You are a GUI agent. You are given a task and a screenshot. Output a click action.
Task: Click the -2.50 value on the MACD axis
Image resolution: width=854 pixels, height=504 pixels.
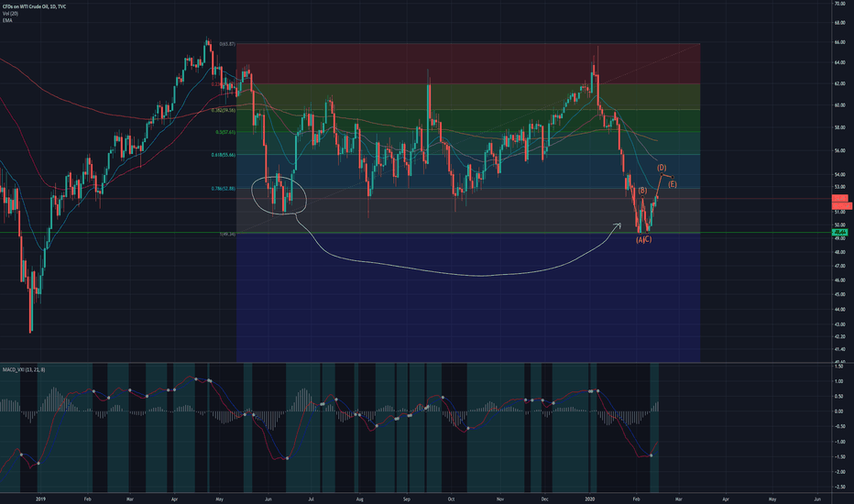839,488
